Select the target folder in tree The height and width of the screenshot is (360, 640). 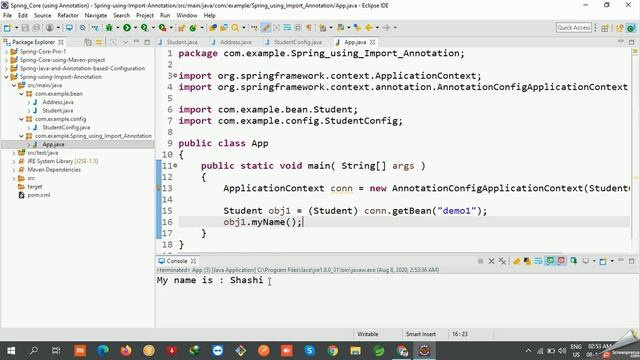[35, 187]
